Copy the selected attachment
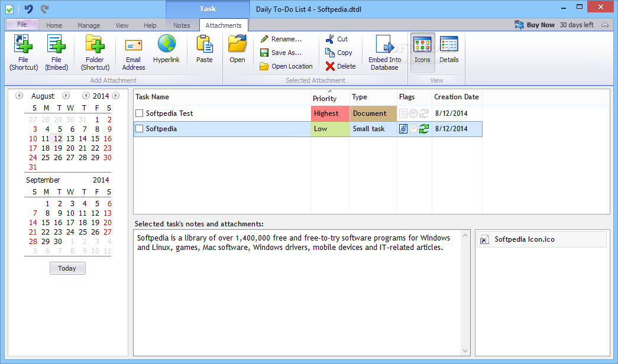Viewport: 618px width, 364px height. (x=338, y=53)
